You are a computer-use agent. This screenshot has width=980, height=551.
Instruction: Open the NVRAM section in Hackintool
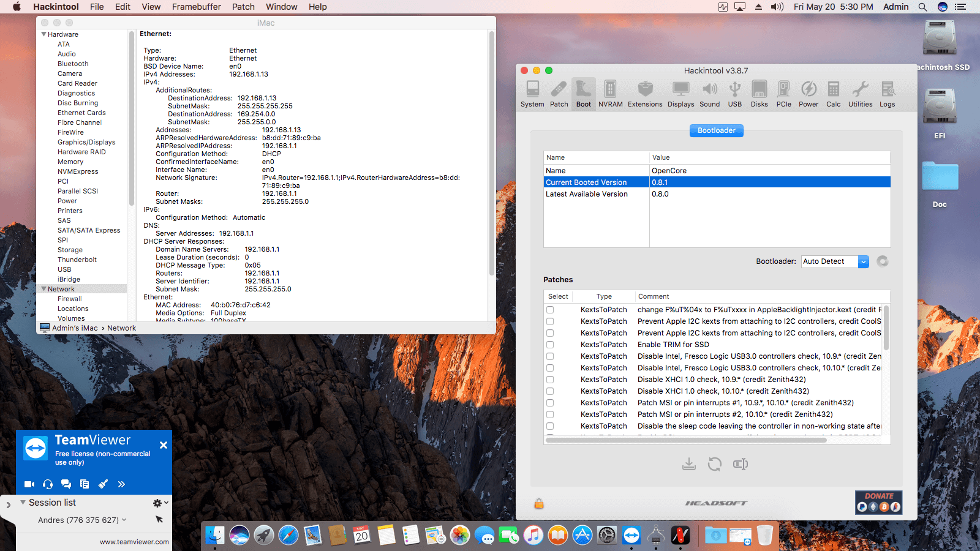pyautogui.click(x=610, y=93)
